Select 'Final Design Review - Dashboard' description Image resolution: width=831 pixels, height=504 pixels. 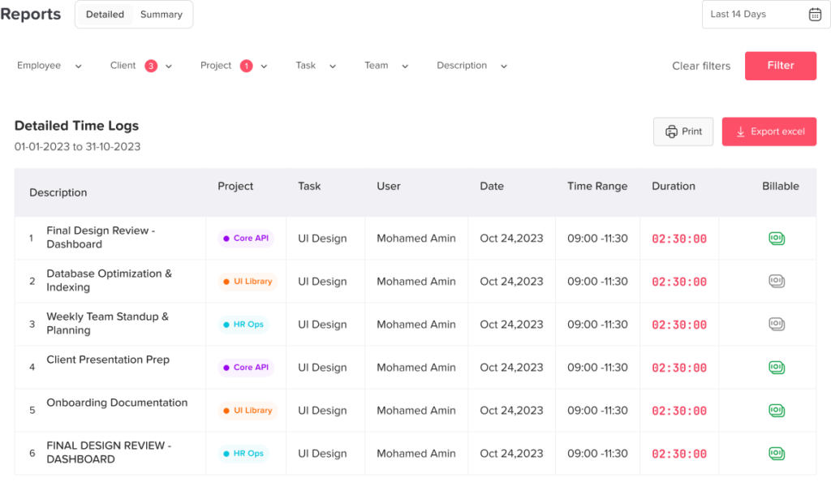101,238
